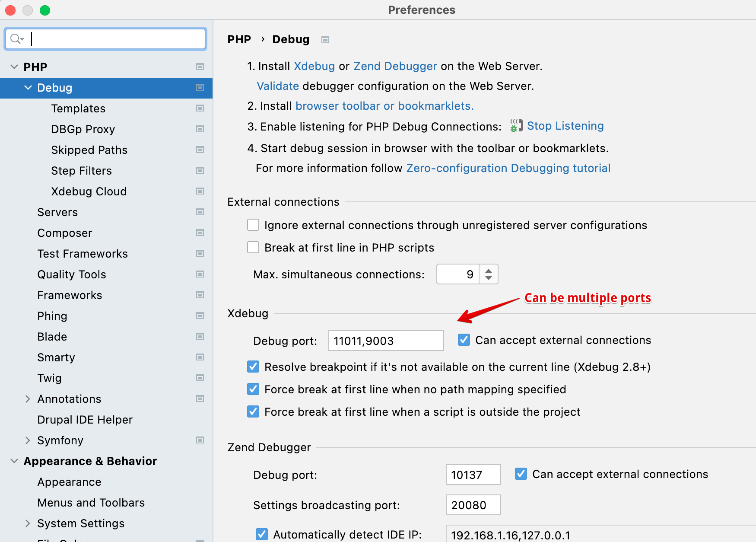Open browser toolbar or bookmarklets link

(384, 106)
